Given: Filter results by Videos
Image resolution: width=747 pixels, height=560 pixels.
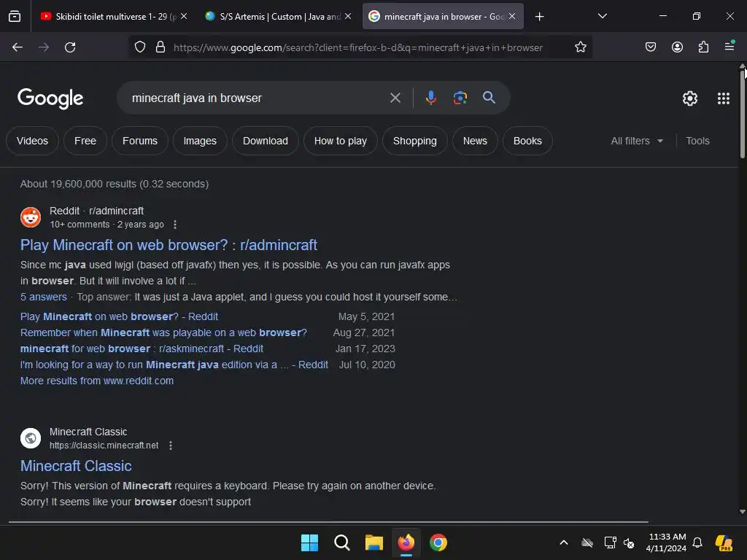Looking at the screenshot, I should 32,141.
